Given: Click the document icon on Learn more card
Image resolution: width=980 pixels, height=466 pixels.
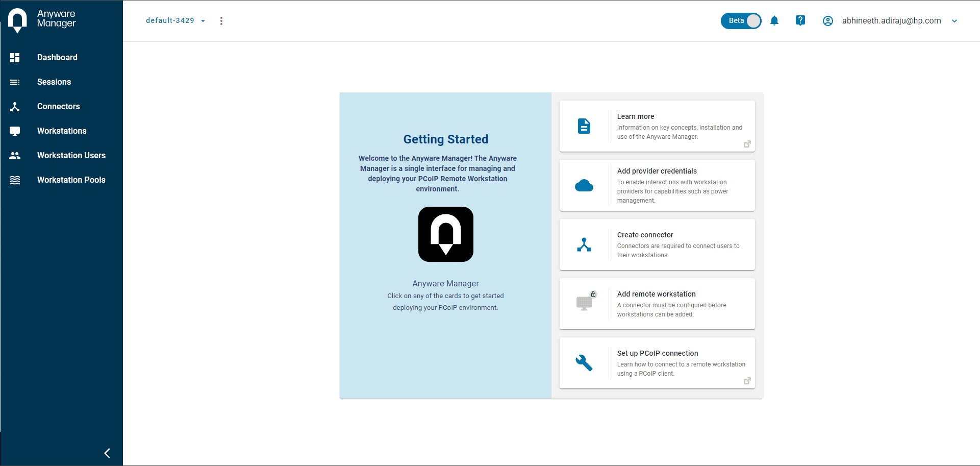Looking at the screenshot, I should point(584,126).
